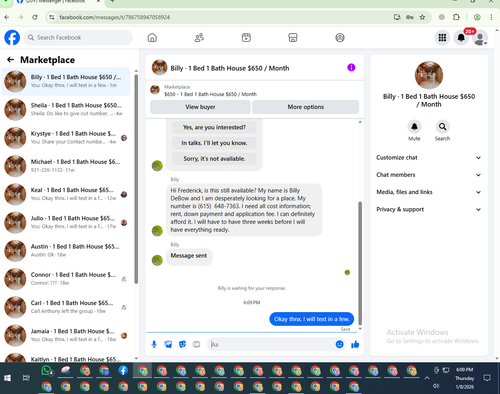This screenshot has width=500, height=394.
Task: Click the 'Okay thnx. I will text in a few.' message
Action: (x=311, y=319)
